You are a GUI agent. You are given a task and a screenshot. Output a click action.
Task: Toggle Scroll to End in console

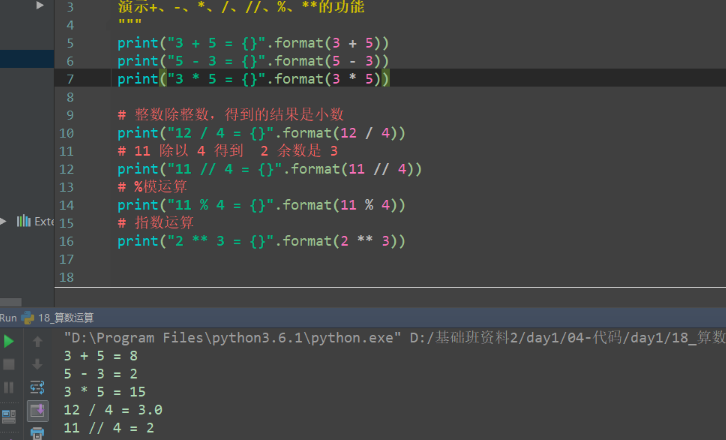38,410
